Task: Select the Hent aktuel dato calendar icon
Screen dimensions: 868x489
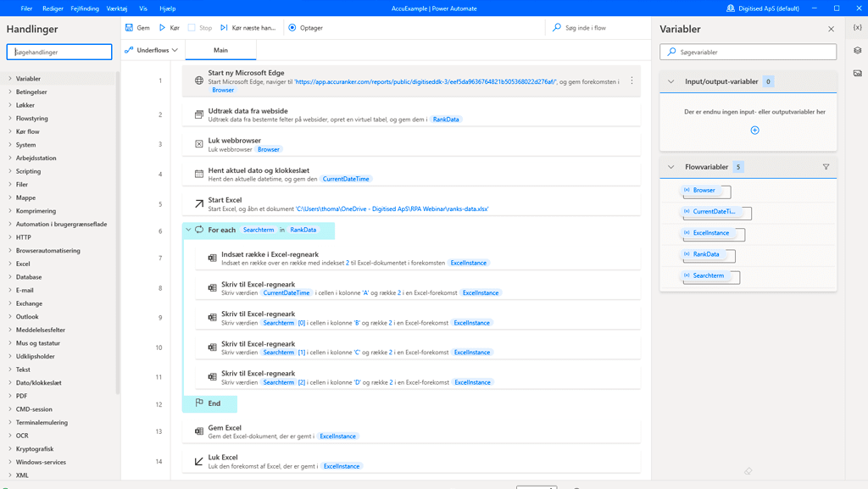Action: 198,174
